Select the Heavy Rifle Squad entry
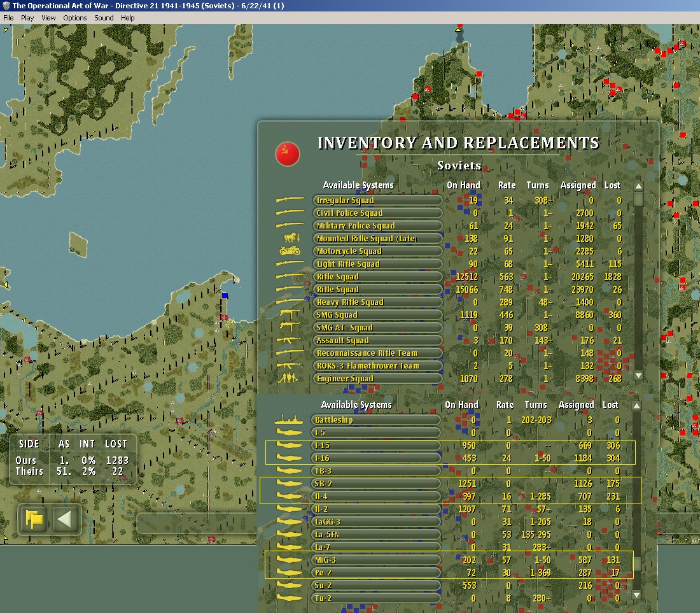This screenshot has height=613, width=700. click(377, 302)
